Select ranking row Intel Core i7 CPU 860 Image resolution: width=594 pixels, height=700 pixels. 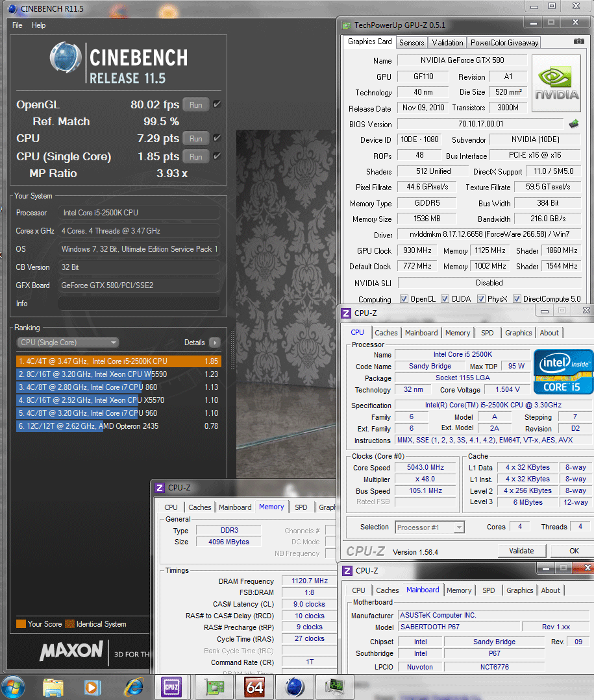click(118, 387)
